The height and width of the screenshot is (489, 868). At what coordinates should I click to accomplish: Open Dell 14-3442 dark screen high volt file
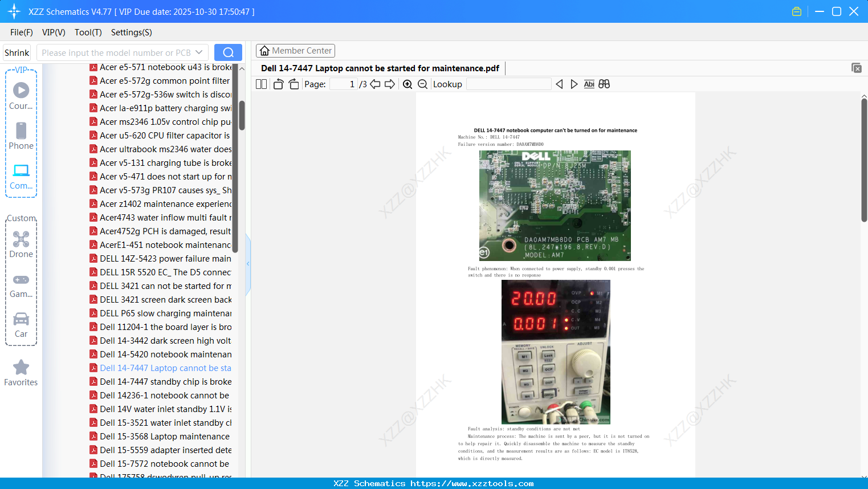click(x=160, y=341)
